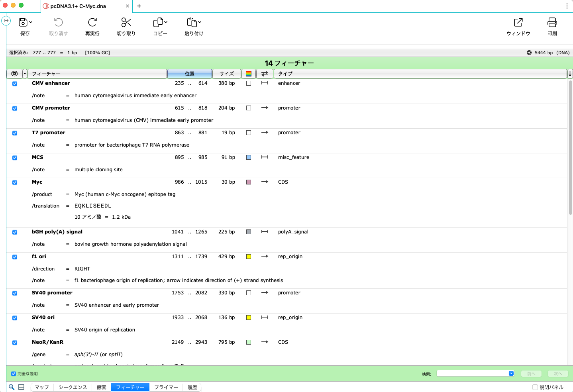Click the yellow color swatch for f1 ori
The image size is (573, 392).
coord(249,257)
